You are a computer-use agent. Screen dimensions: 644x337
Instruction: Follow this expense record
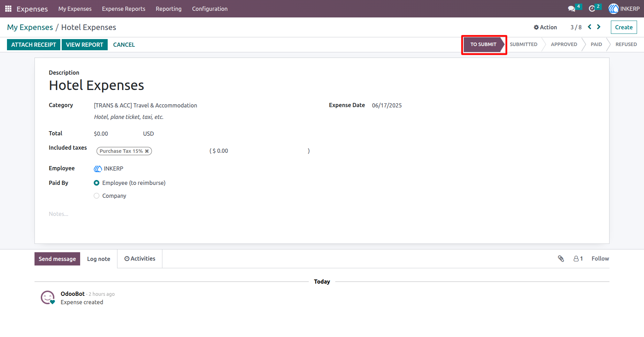pos(600,259)
